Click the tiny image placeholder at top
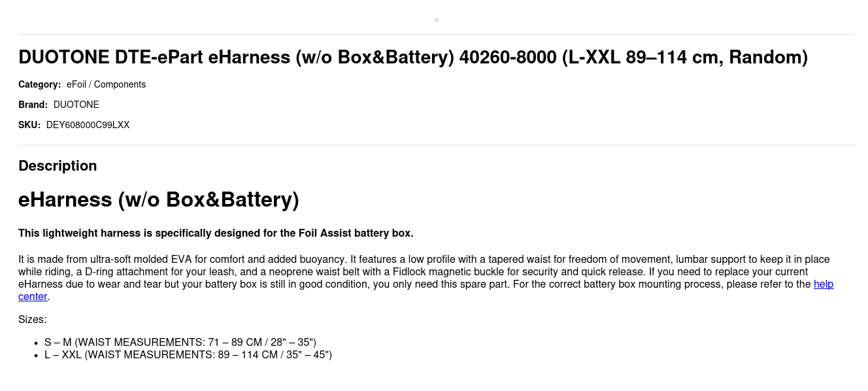This screenshot has height=391, width=868. click(437, 20)
